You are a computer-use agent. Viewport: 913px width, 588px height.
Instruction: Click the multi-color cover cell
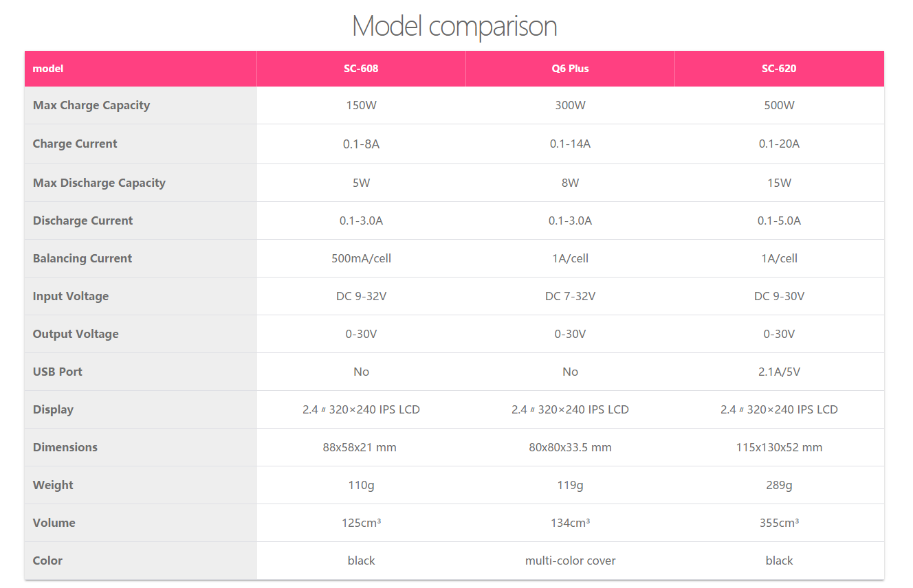tap(570, 561)
